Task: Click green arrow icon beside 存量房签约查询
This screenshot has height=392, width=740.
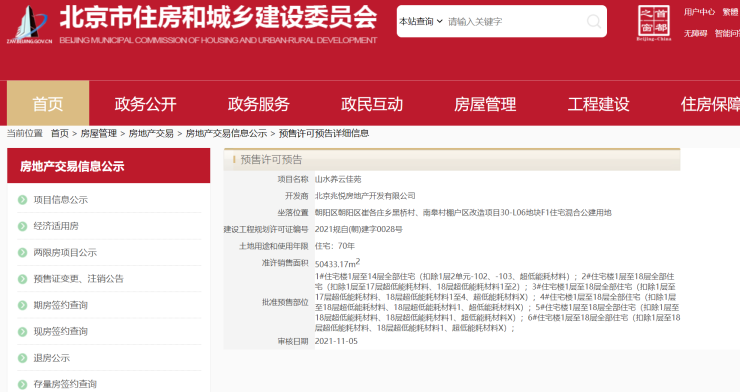Action: pyautogui.click(x=22, y=384)
